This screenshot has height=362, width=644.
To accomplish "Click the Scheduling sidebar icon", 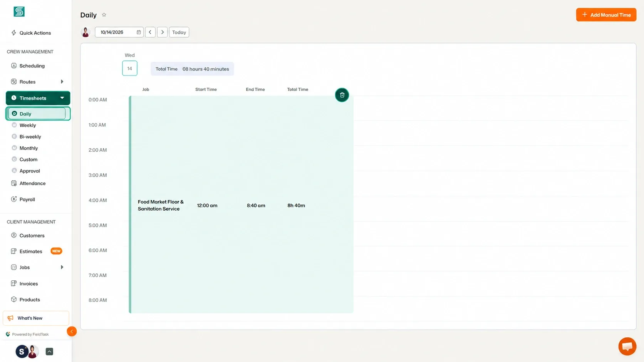I will coord(14,65).
